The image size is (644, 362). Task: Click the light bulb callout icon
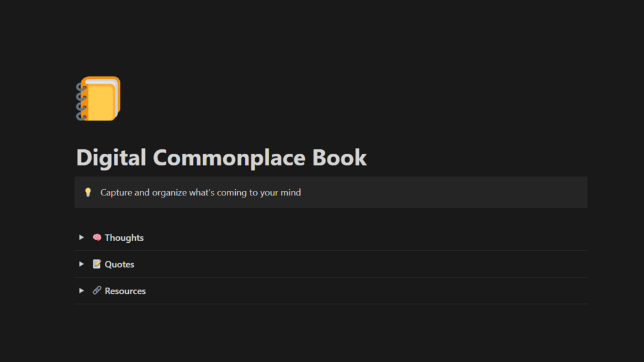pyautogui.click(x=88, y=192)
